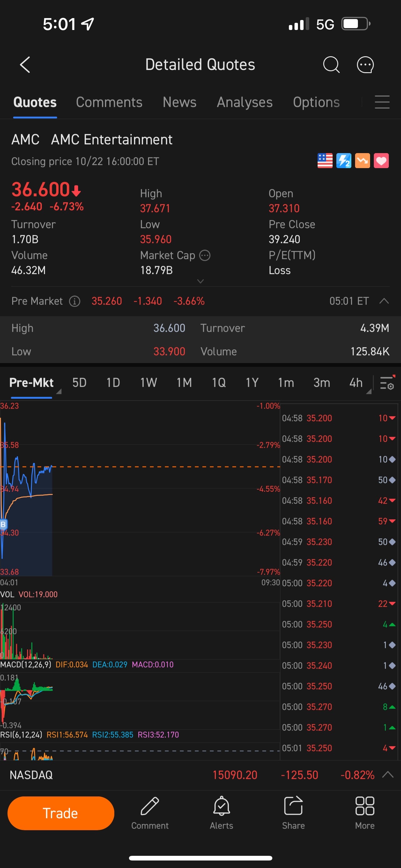Tap the 04:59 35.230 trade row

[x=339, y=541]
